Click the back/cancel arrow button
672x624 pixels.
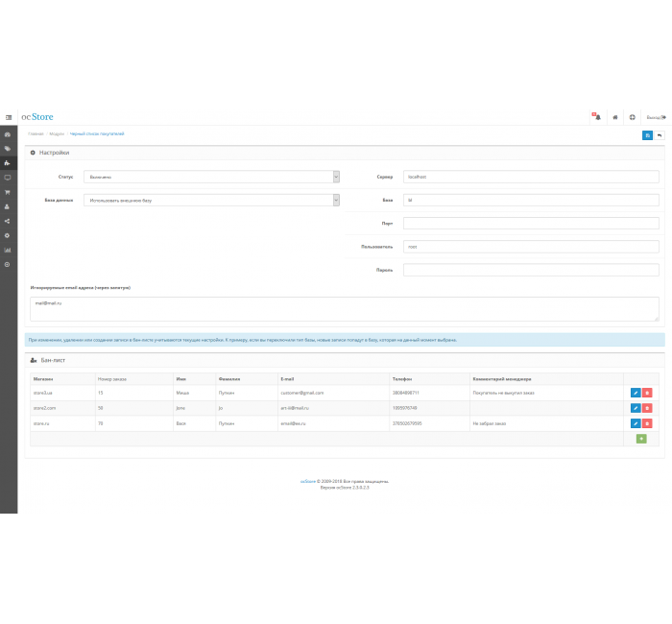(660, 135)
